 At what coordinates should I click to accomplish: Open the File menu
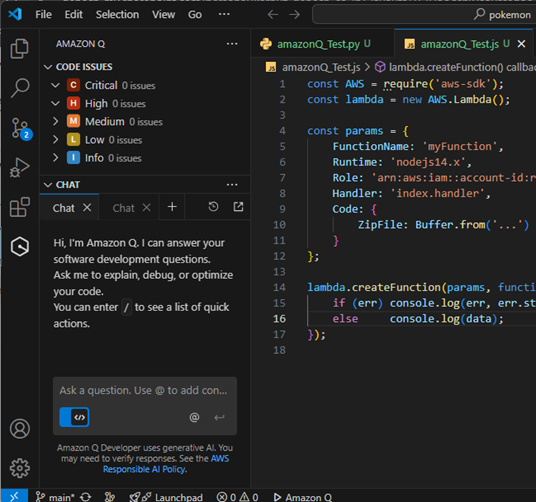tap(43, 15)
